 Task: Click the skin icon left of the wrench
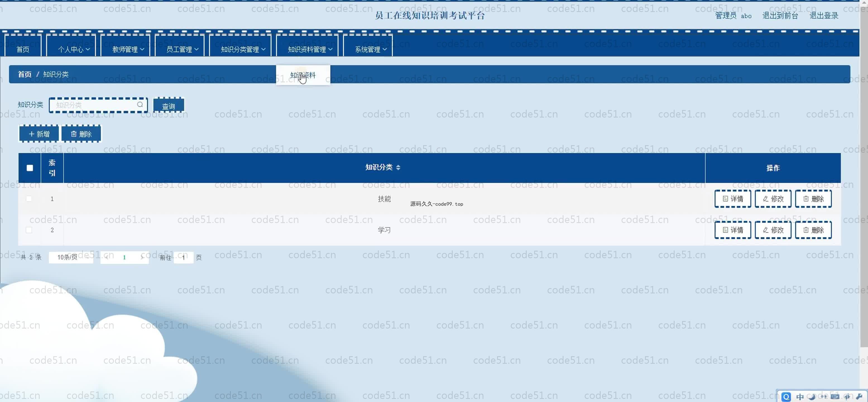(x=847, y=397)
